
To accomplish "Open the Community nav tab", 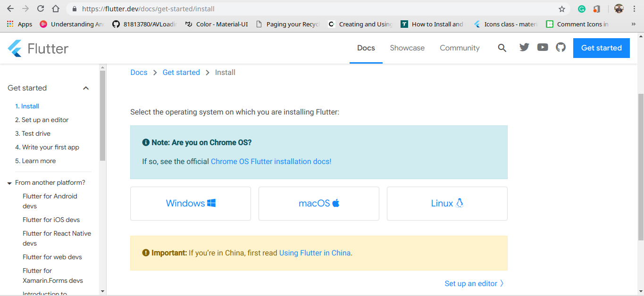I will click(x=460, y=48).
